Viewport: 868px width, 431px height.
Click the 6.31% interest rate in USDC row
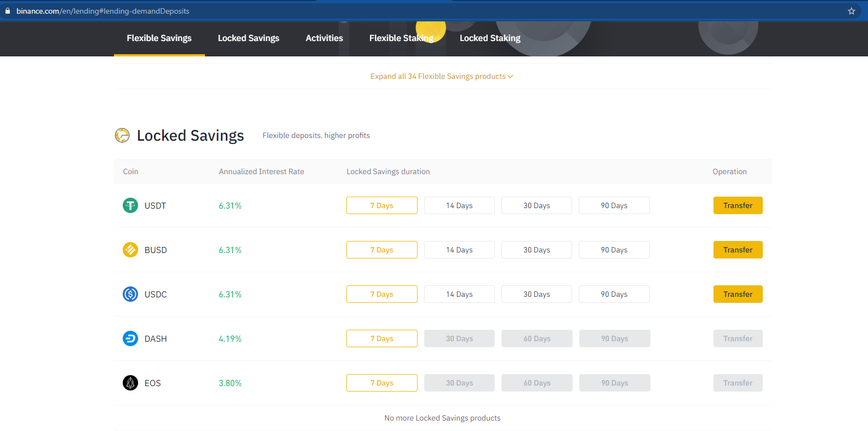(230, 294)
